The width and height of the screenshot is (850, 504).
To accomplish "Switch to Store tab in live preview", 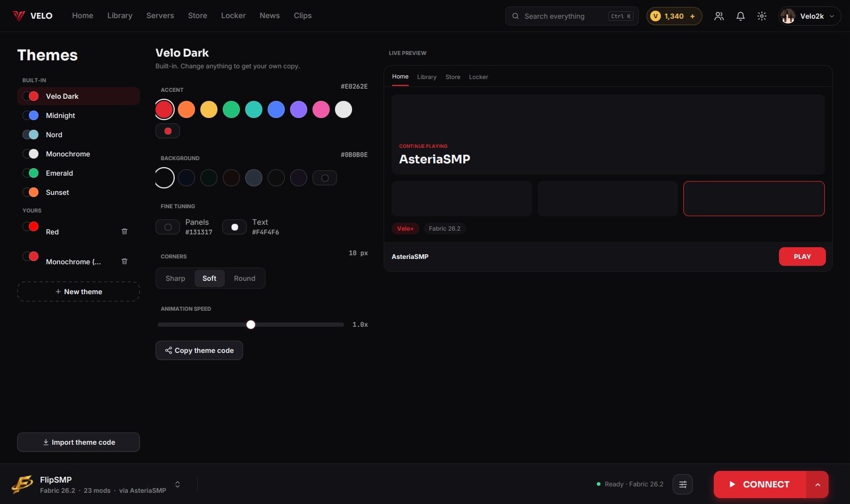I will click(453, 77).
